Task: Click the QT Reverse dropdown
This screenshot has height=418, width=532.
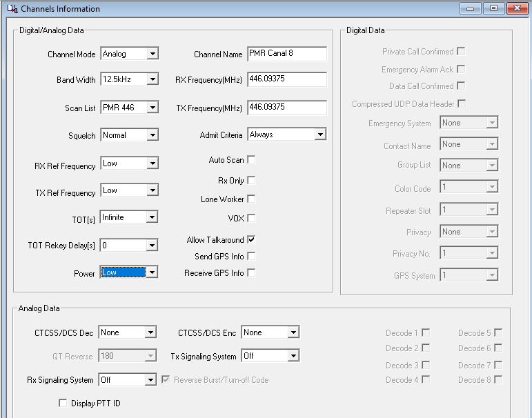Action: pos(127,356)
